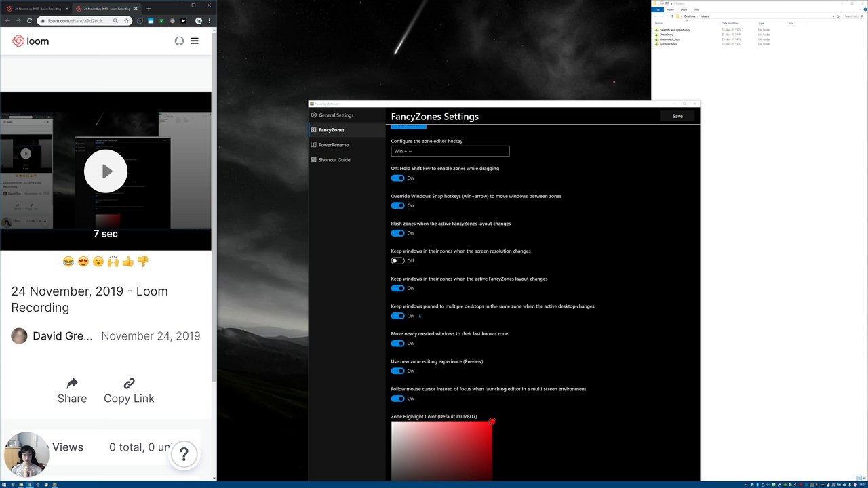This screenshot has width=868, height=488.
Task: Open a new Chrome tab
Action: [x=149, y=9]
